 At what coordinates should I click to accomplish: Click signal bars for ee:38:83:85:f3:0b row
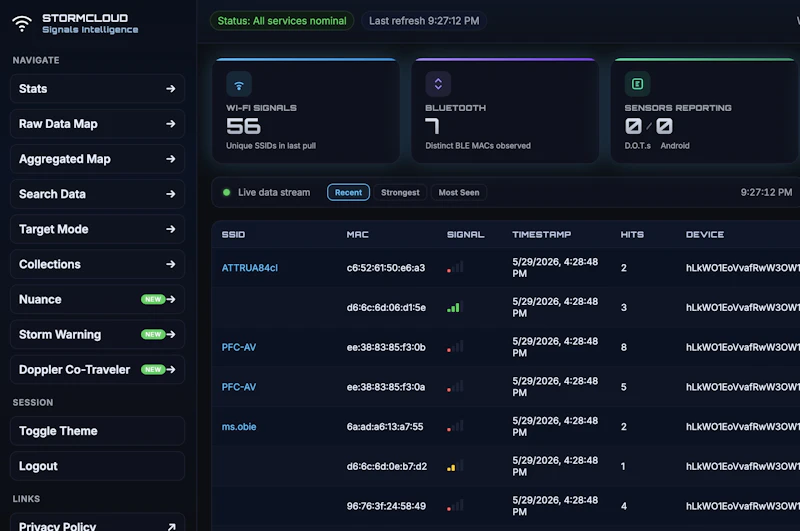[x=455, y=346]
